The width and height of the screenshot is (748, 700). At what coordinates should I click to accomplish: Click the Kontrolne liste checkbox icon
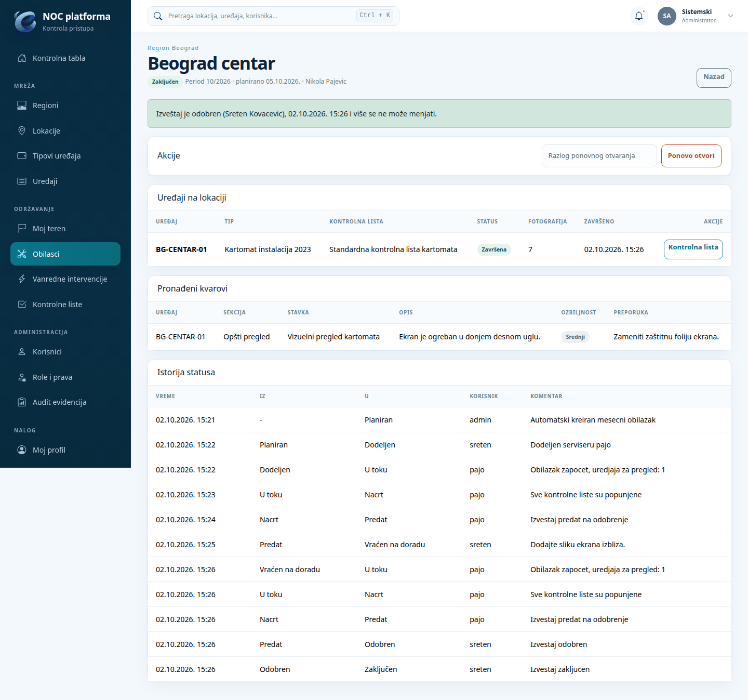click(22, 305)
